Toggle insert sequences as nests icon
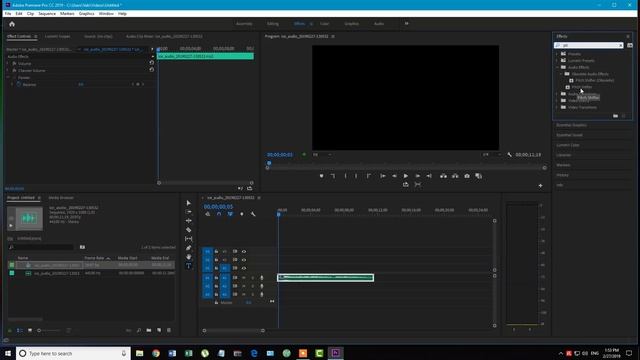640x360 pixels. coord(207,214)
